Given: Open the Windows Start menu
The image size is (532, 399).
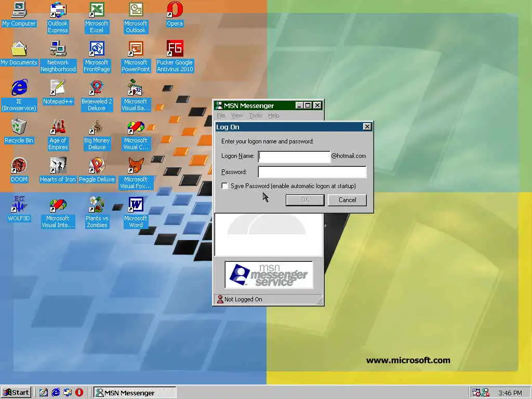Looking at the screenshot, I should [16, 393].
